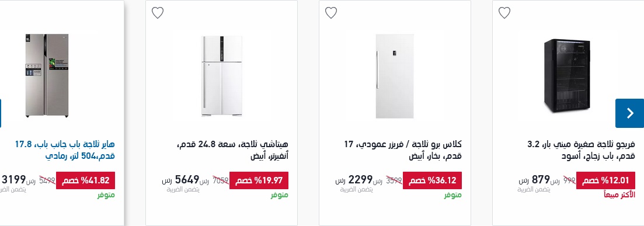Screen dimensions: 644x226
Task: Add Hitachi 24.8 ft refrigerator to wishlist
Action: click(158, 13)
